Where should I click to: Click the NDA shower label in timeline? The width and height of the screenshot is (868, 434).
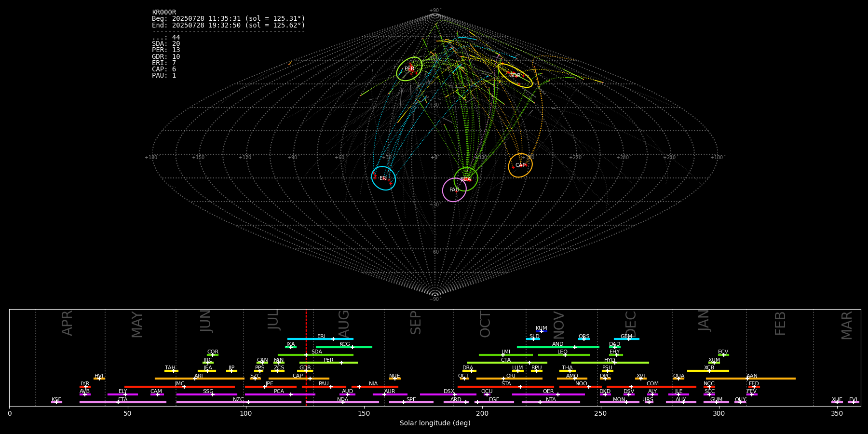tap(343, 399)
